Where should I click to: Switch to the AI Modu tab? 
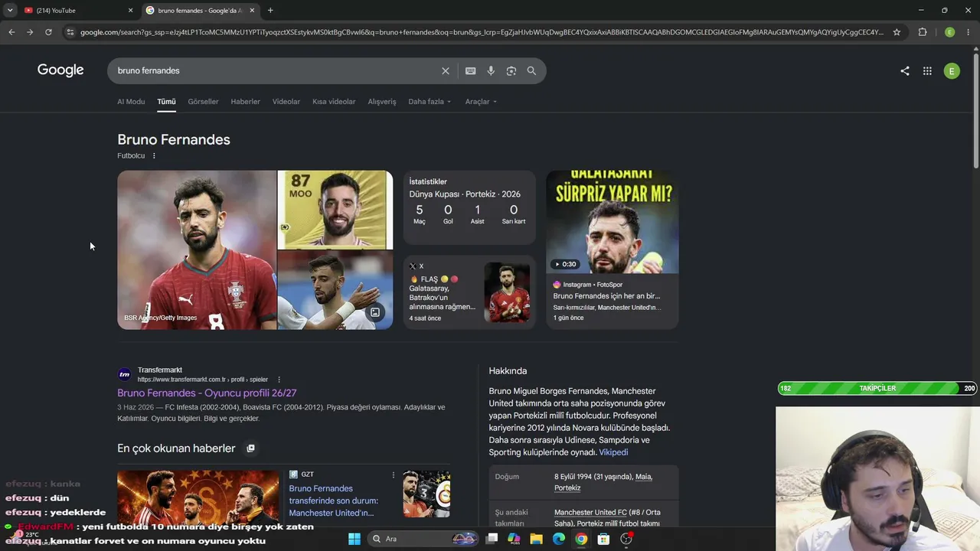coord(131,102)
